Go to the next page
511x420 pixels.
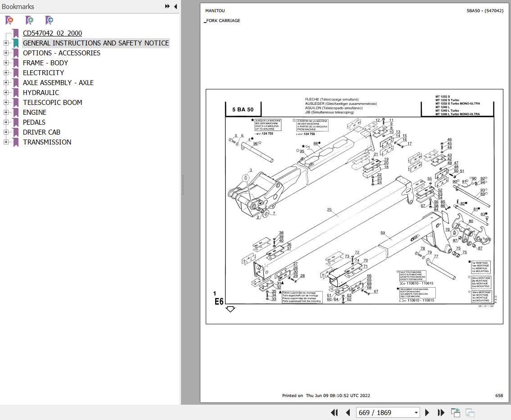(x=427, y=412)
